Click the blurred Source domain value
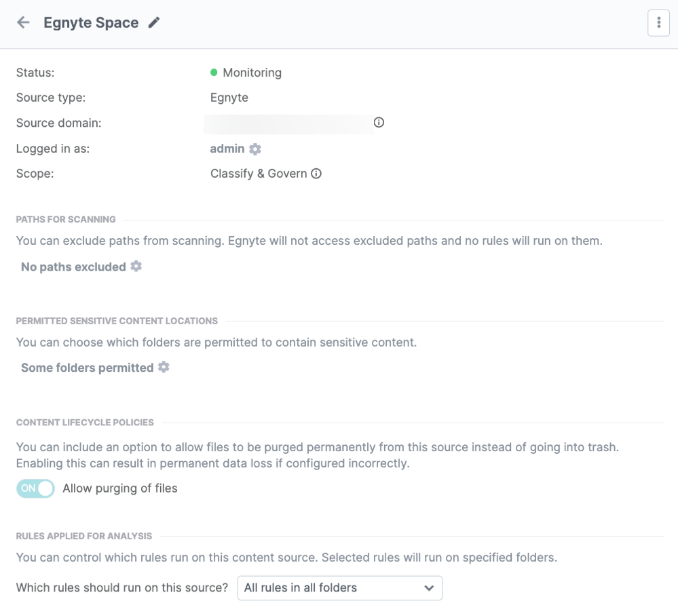The width and height of the screenshot is (678, 616). point(288,123)
